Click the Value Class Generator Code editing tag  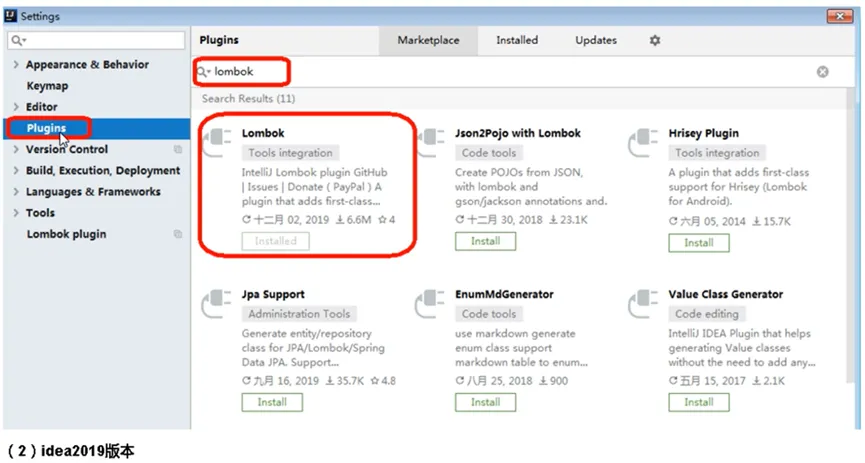707,314
